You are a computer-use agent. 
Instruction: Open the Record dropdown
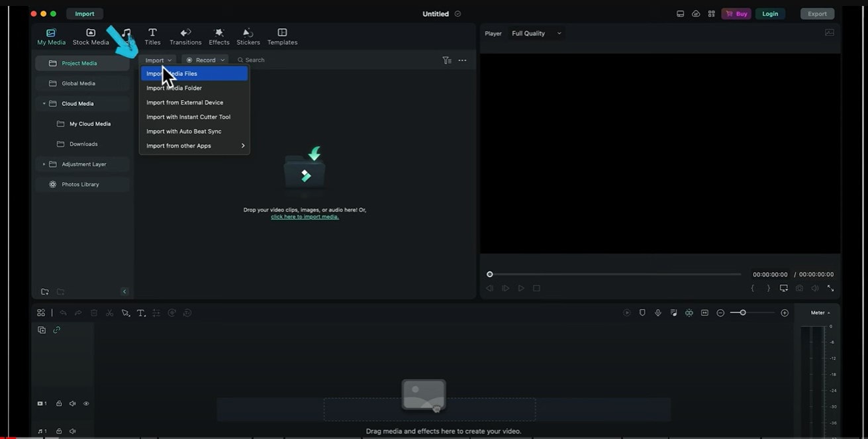coord(205,60)
